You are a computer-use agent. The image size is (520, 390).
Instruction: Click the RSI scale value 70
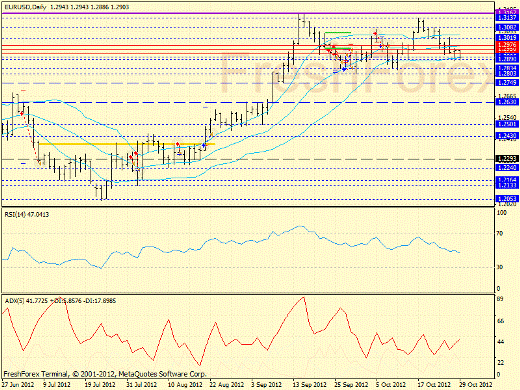(500, 234)
